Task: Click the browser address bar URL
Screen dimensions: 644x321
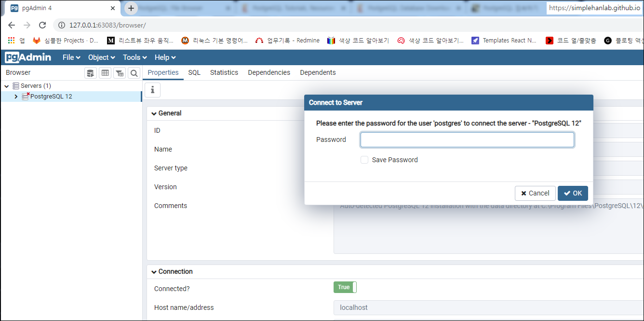Action: pos(107,25)
